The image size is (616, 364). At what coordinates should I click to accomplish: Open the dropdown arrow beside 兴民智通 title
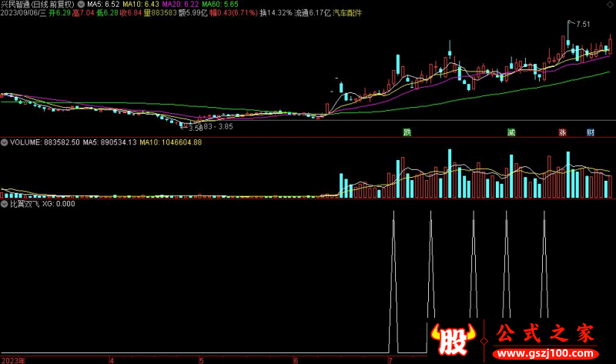tap(81, 5)
